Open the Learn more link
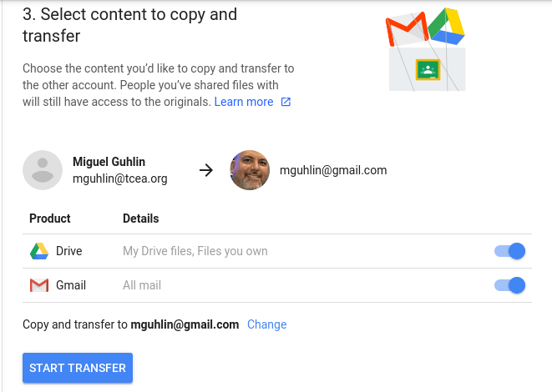 point(244,102)
